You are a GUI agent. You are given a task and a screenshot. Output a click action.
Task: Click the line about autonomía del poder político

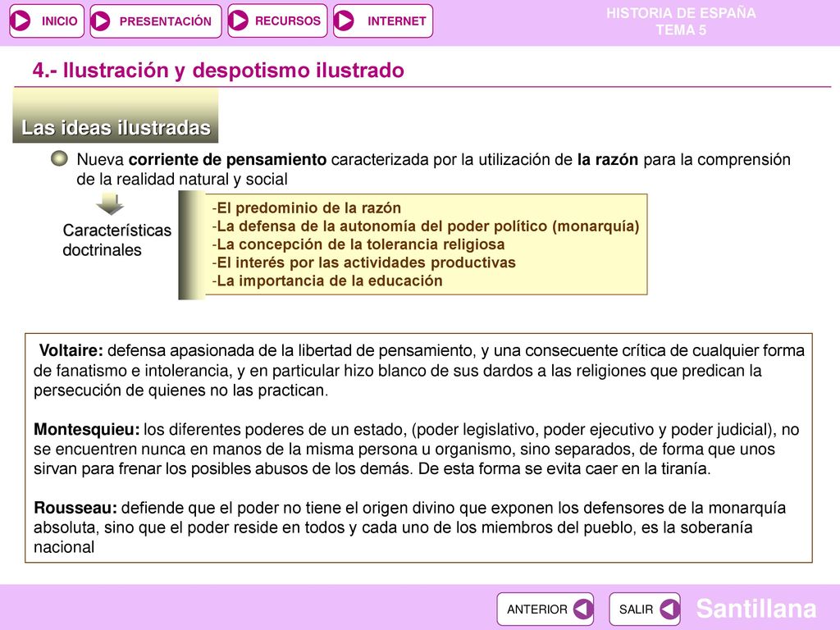pyautogui.click(x=426, y=226)
